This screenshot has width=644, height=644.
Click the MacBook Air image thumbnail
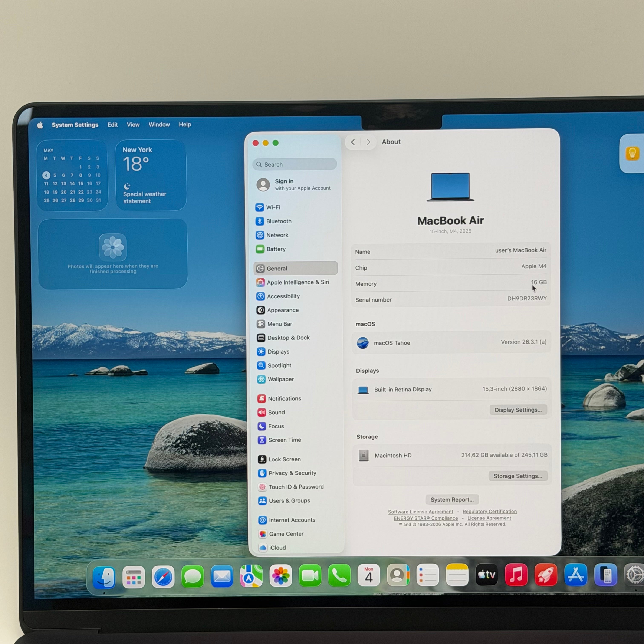(451, 187)
